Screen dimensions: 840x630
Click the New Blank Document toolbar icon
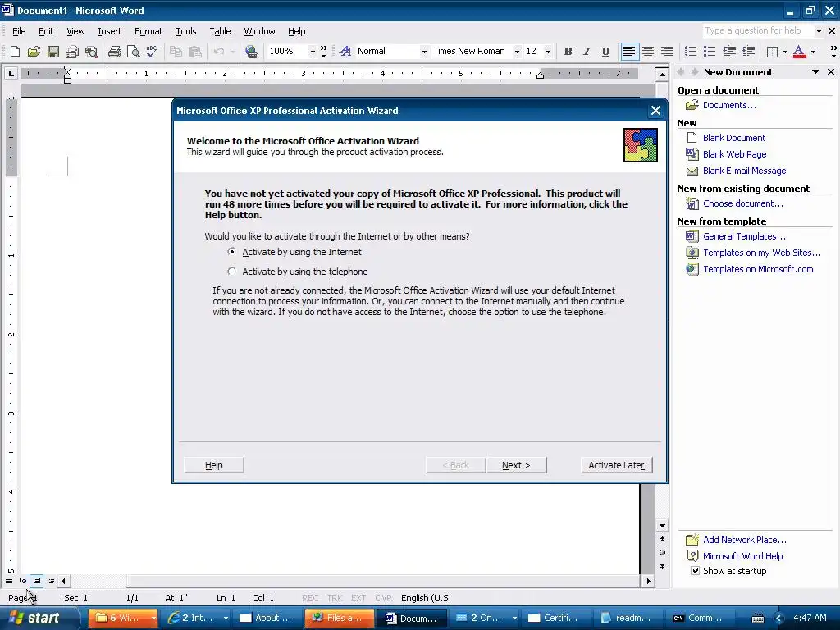(15, 52)
